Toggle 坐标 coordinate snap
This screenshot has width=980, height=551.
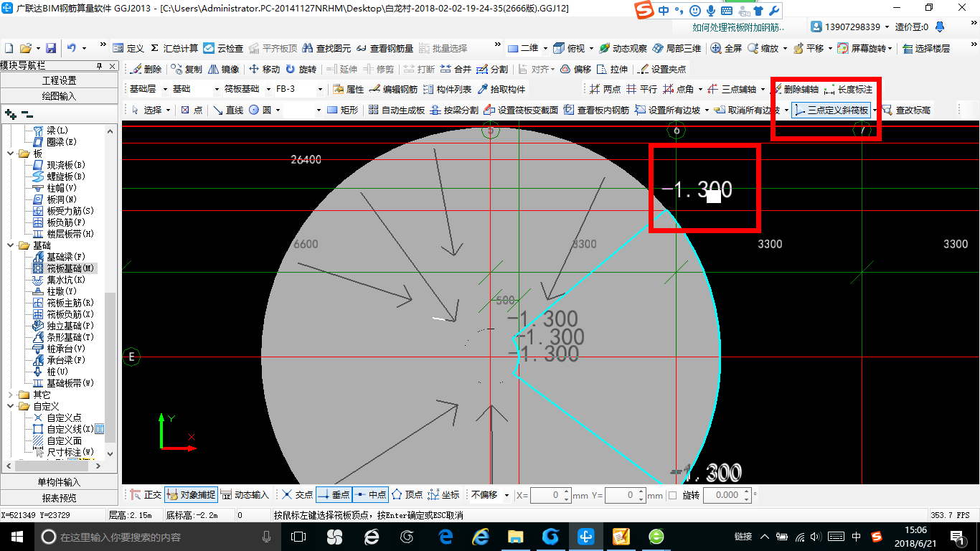tap(443, 495)
